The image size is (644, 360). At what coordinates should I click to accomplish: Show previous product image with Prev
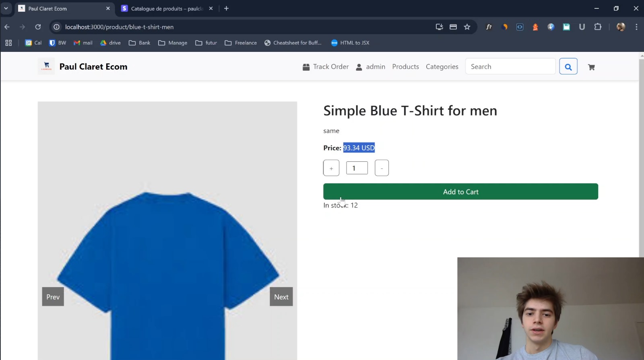(53, 297)
